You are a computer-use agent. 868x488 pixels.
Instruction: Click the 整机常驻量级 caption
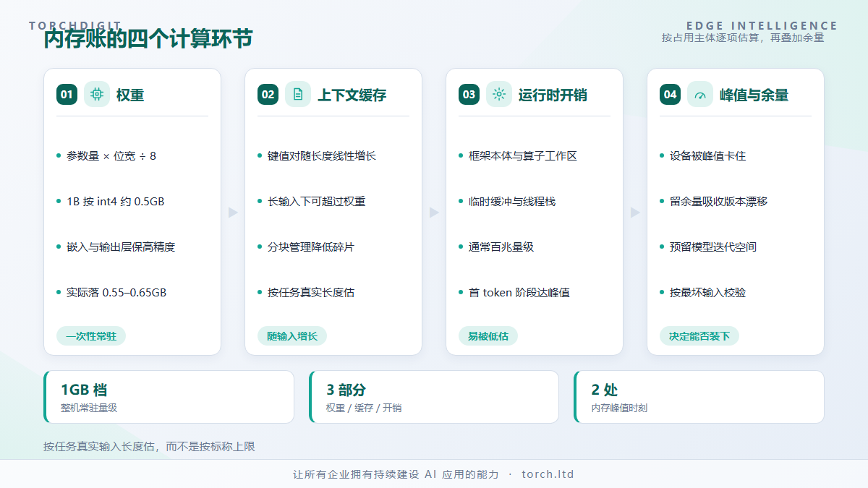tap(89, 408)
